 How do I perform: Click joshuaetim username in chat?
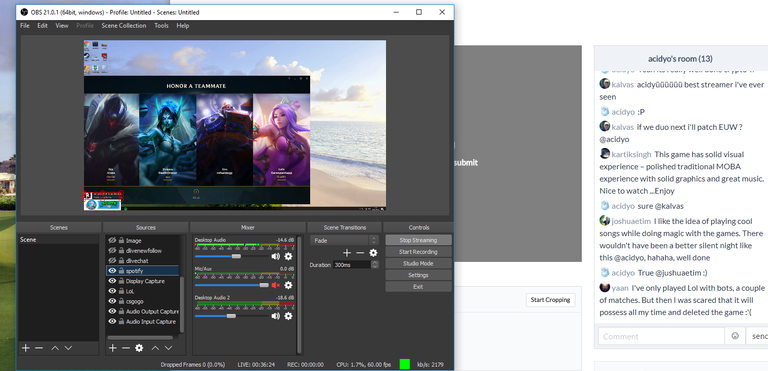click(x=631, y=221)
